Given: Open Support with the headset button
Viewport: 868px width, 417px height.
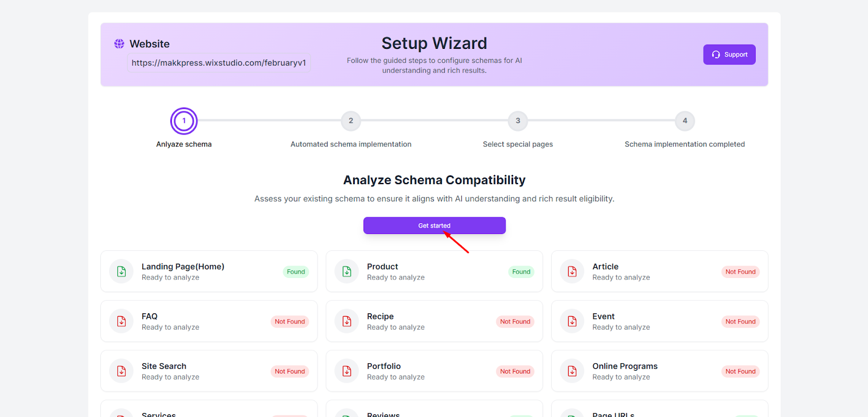Looking at the screenshot, I should pyautogui.click(x=729, y=55).
